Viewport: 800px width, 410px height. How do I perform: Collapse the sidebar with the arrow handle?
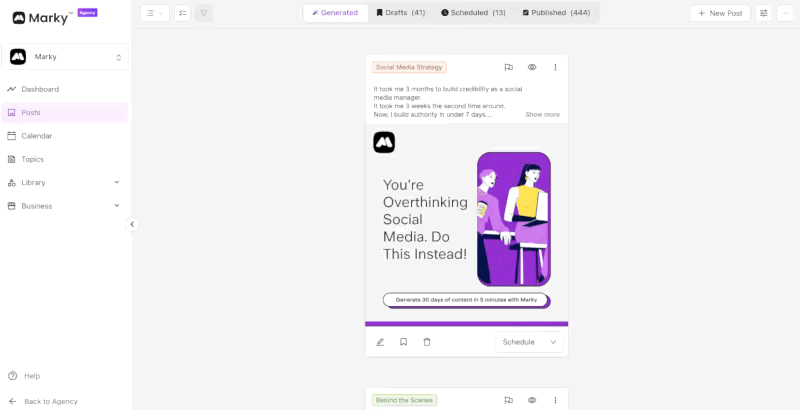click(132, 224)
